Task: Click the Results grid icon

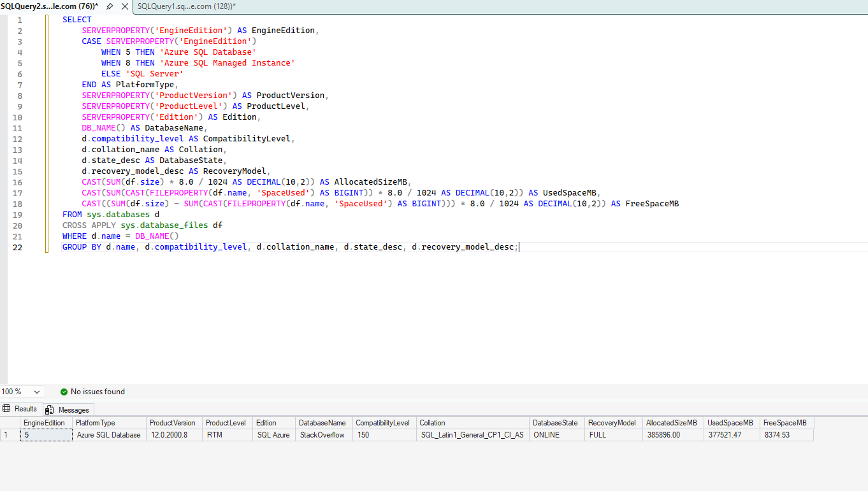Action: tap(6, 408)
